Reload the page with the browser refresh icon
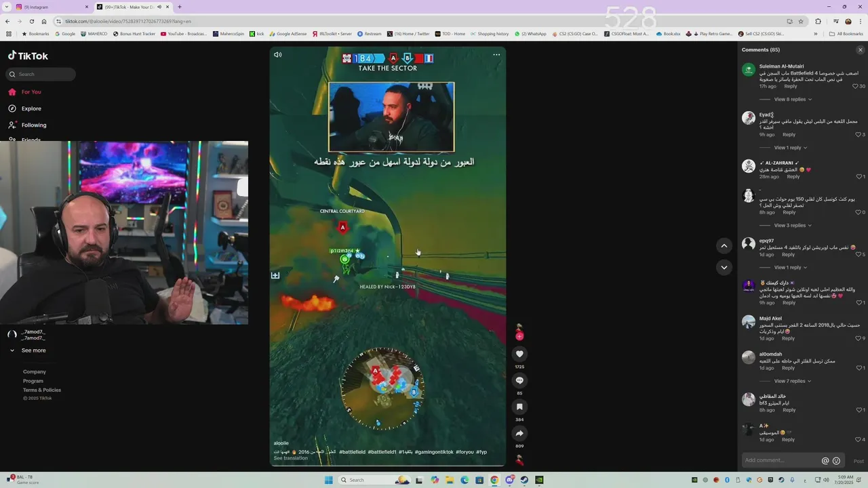Screen dimensions: 868x488 tap(31, 21)
